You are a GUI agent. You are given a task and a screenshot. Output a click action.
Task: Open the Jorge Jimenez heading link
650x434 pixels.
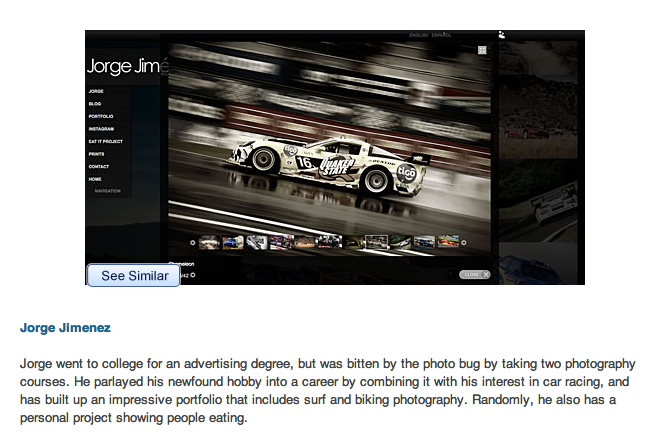coord(65,327)
